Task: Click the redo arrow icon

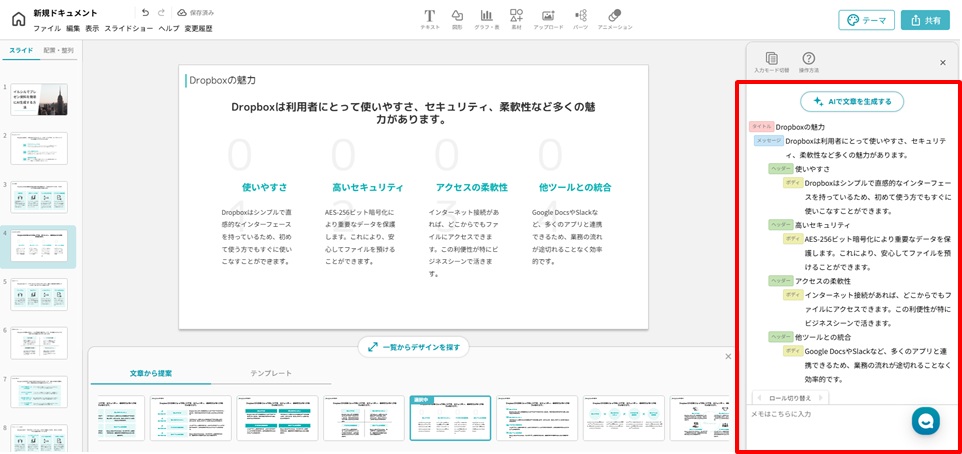Action: pos(161,12)
